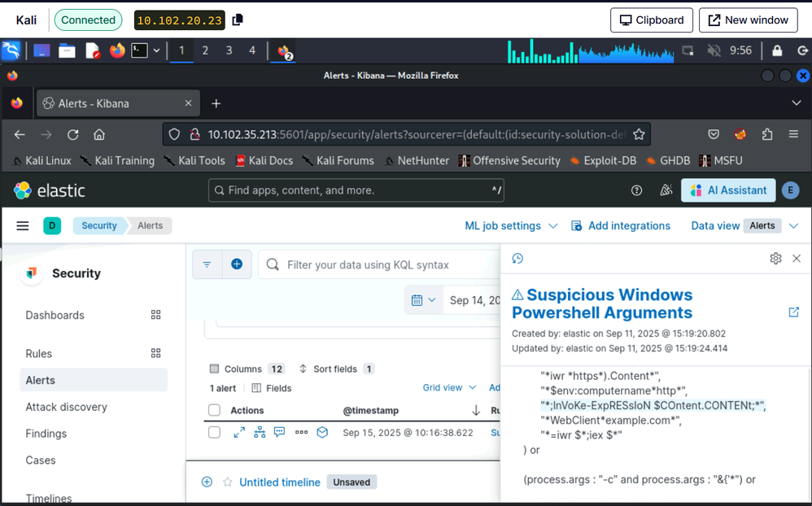The height and width of the screenshot is (506, 812).
Task: Click the alert's add notes icon
Action: (x=280, y=433)
